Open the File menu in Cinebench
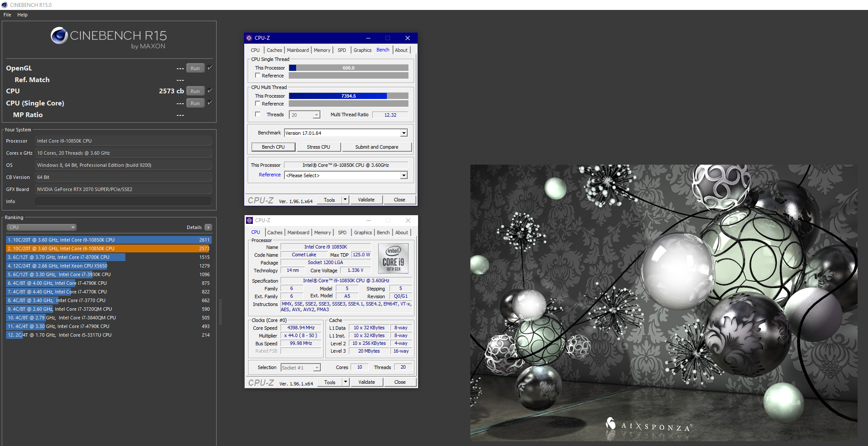The image size is (868, 446). point(7,15)
